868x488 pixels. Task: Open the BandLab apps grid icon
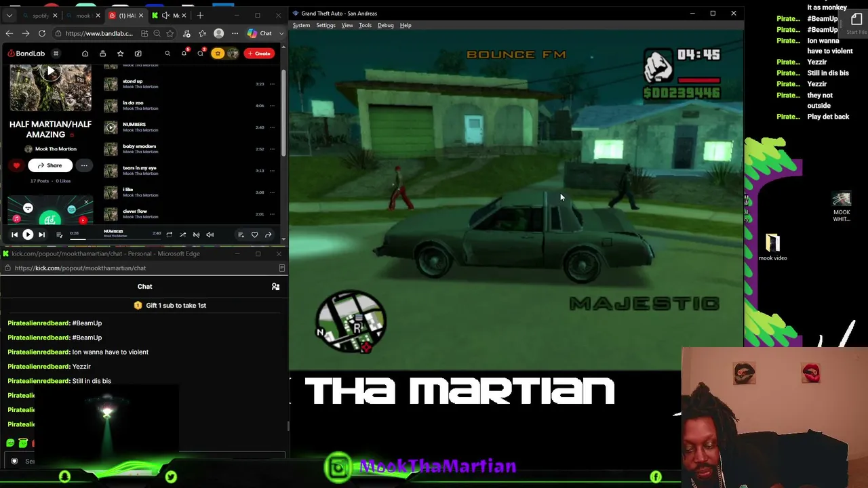(56, 54)
